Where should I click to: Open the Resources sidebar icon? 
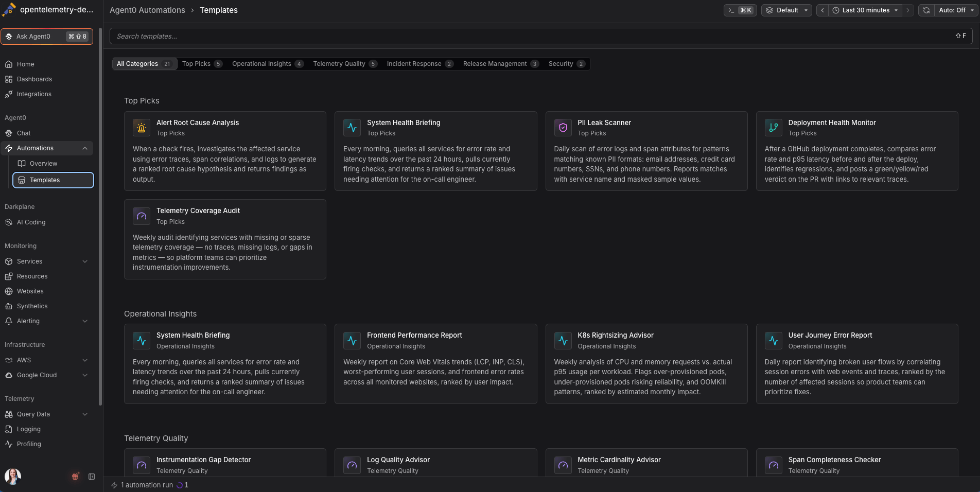[x=9, y=276]
